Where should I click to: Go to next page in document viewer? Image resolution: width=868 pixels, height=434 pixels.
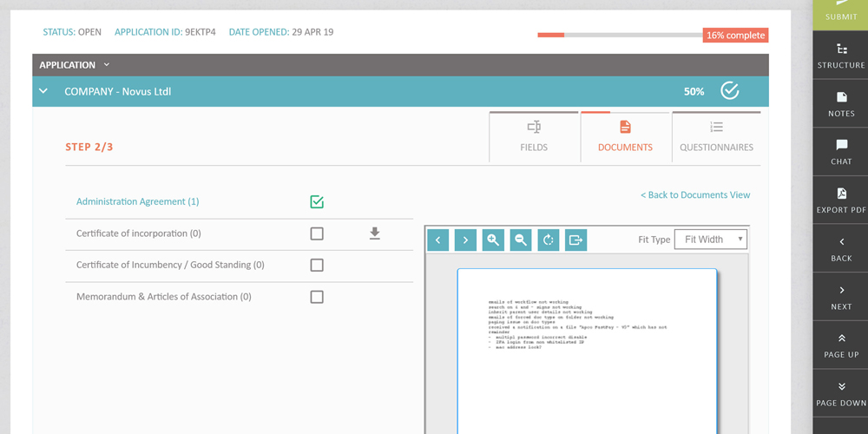click(465, 240)
